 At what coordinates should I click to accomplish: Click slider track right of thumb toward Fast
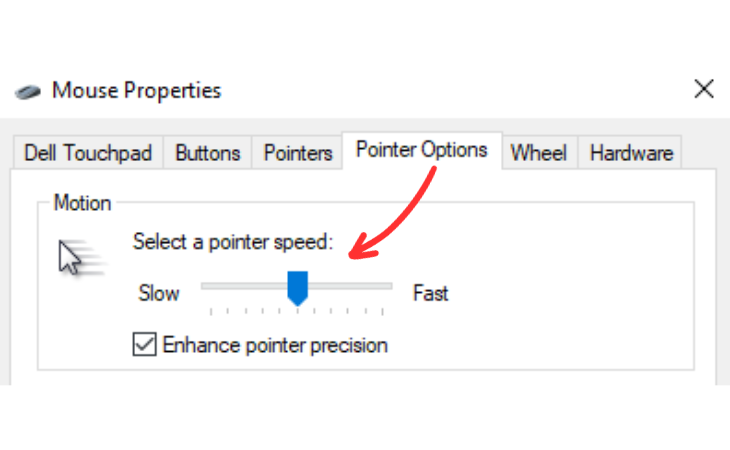[350, 286]
